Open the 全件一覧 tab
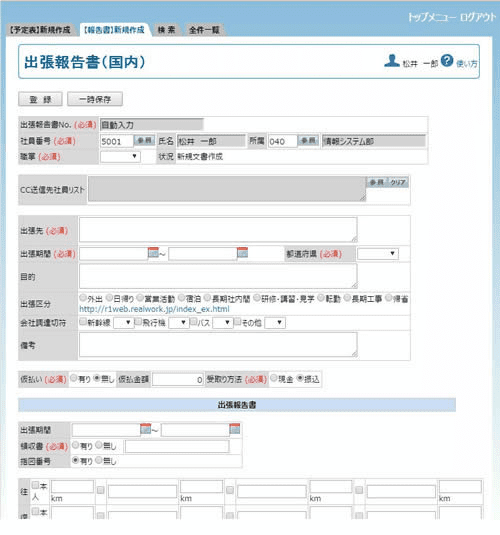This screenshot has height=535, width=500. (x=204, y=30)
